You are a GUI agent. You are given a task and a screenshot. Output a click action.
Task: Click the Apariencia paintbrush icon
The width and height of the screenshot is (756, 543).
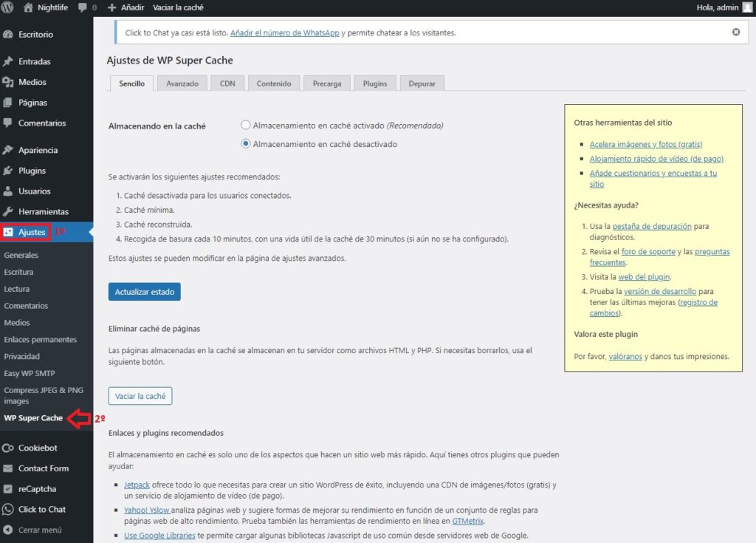7,150
